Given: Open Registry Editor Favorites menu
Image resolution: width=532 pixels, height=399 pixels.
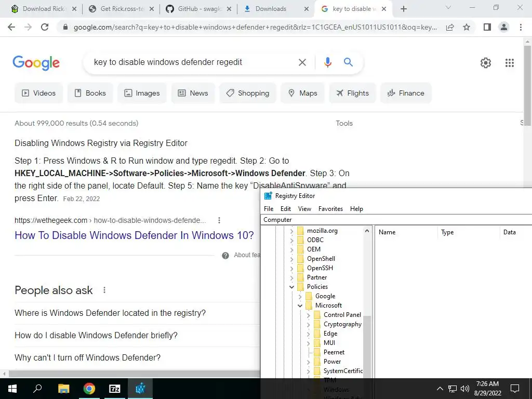Looking at the screenshot, I should [x=330, y=209].
